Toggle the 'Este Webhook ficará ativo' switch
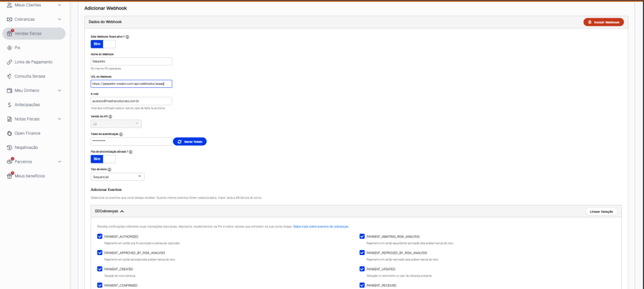 103,45
